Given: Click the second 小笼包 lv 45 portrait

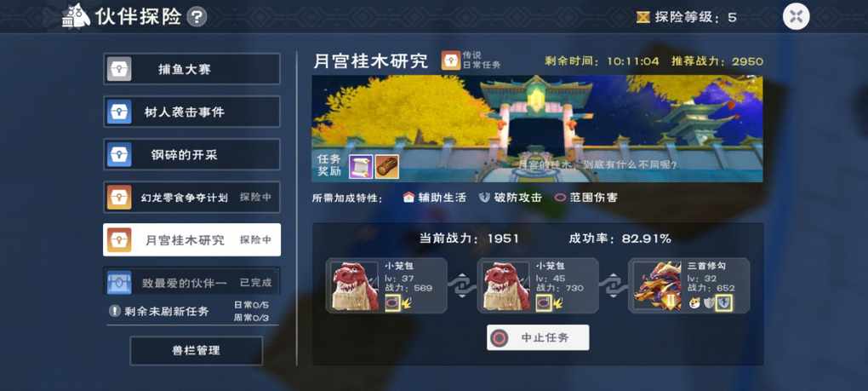Looking at the screenshot, I should (x=506, y=285).
